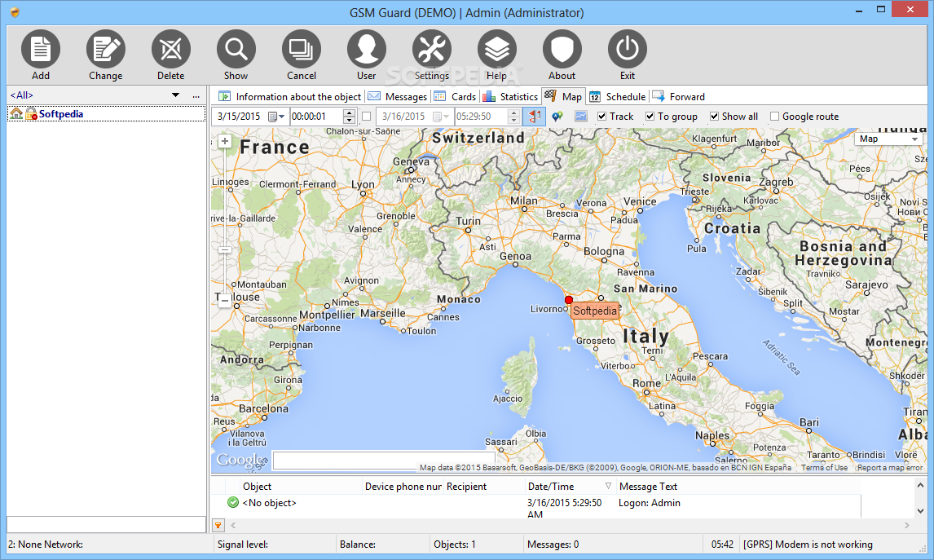934x560 pixels.
Task: Switch to the Messages tab
Action: tap(398, 96)
